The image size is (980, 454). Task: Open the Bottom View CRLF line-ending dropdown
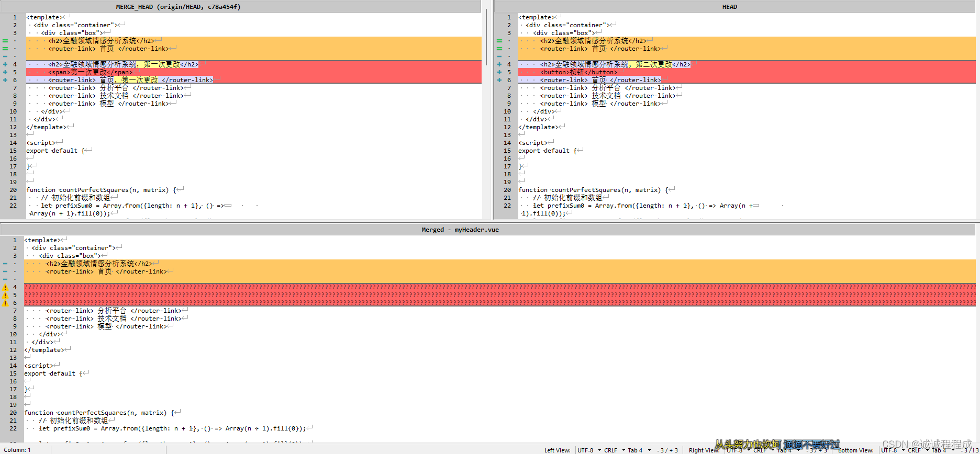pyautogui.click(x=918, y=450)
